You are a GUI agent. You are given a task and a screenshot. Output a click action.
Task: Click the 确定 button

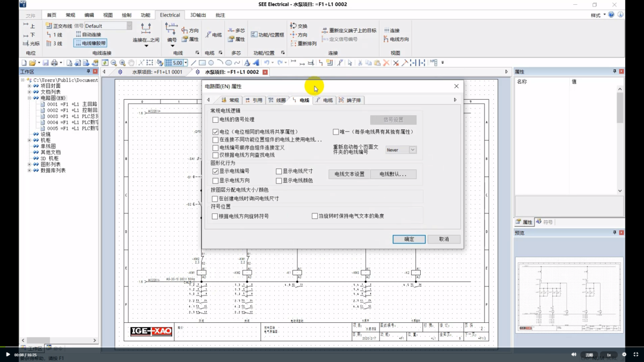click(409, 239)
